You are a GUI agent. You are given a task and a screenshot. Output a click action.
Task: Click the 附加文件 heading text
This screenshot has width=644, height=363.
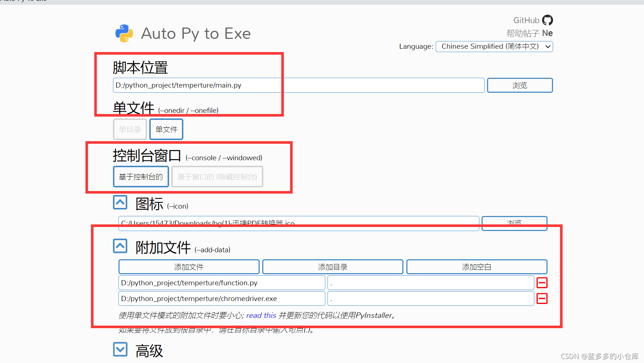coord(163,248)
